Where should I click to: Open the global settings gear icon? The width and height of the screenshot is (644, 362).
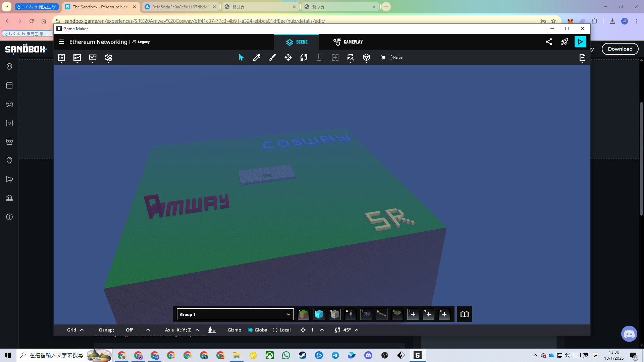(x=108, y=58)
